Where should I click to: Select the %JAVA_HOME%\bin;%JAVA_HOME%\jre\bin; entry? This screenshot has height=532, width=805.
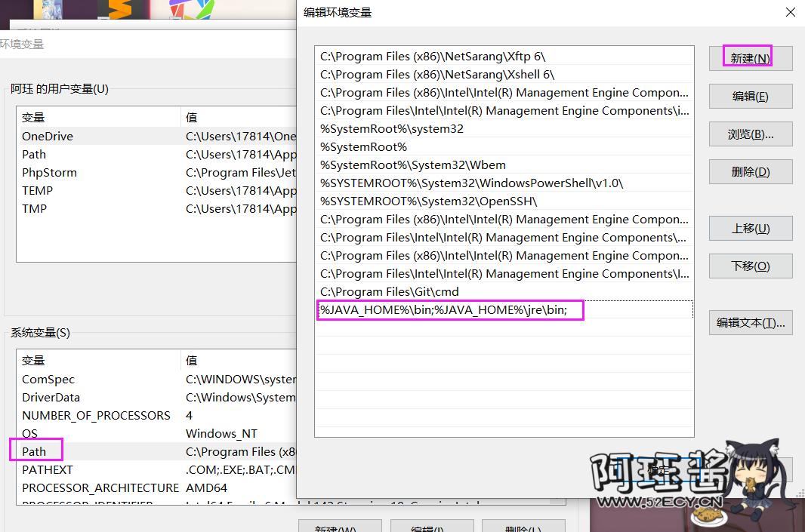pyautogui.click(x=504, y=310)
